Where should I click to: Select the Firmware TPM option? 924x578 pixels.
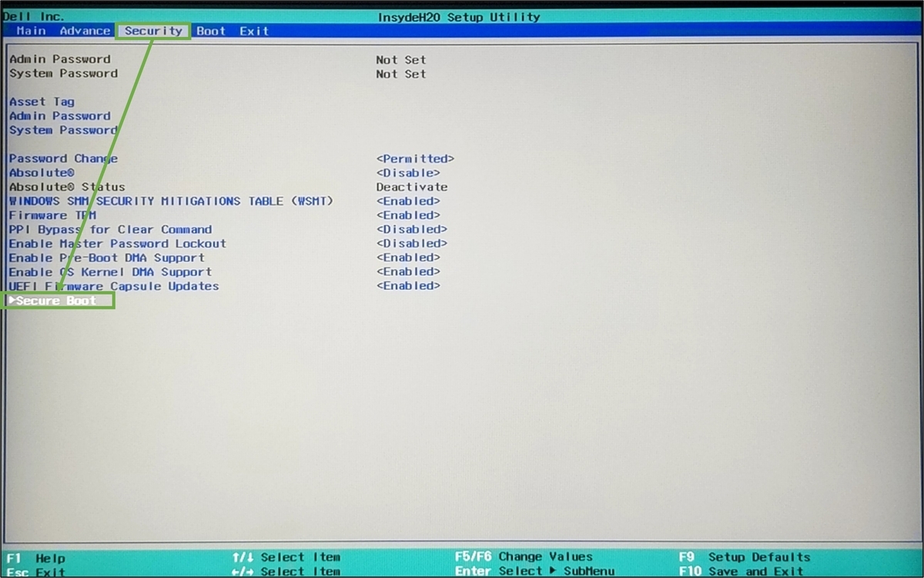click(x=52, y=215)
